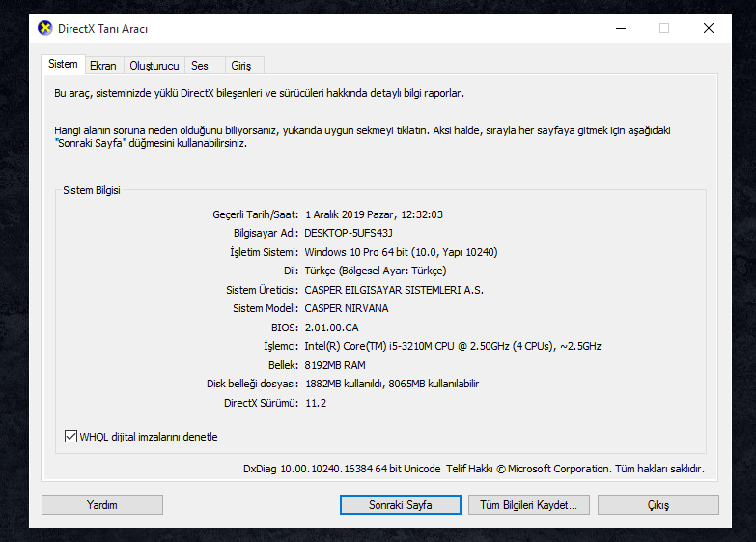This screenshot has width=756, height=542.
Task: Click the CASPER NIRVANA model value
Action: click(347, 308)
